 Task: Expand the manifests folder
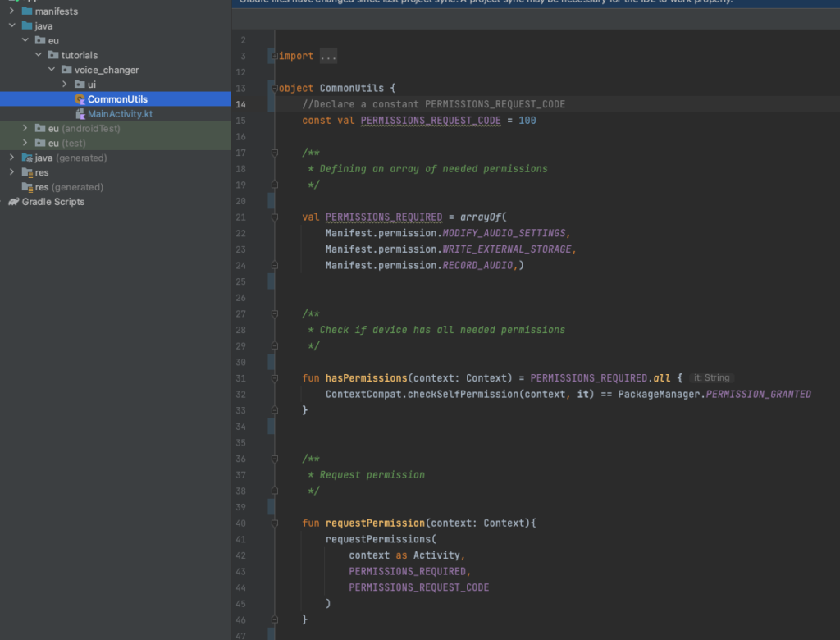click(x=11, y=11)
